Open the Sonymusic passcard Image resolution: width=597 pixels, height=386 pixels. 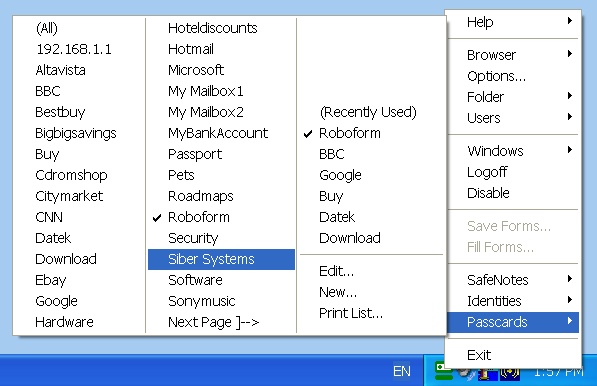221,301
